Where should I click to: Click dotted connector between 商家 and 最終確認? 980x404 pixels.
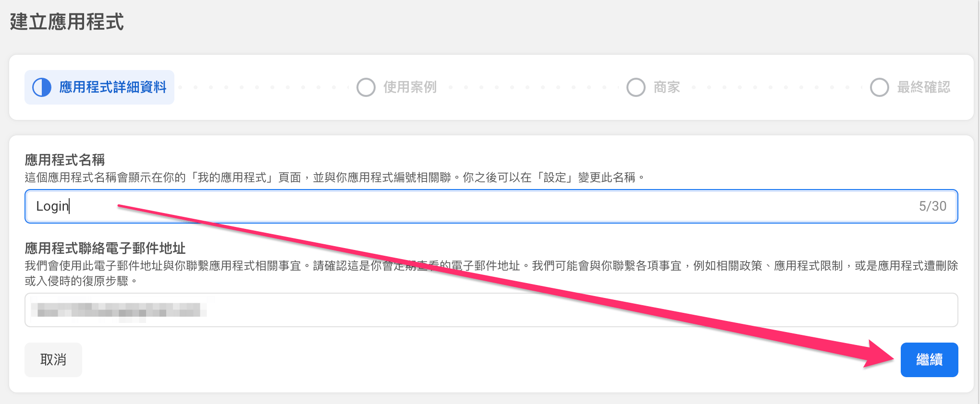(774, 87)
